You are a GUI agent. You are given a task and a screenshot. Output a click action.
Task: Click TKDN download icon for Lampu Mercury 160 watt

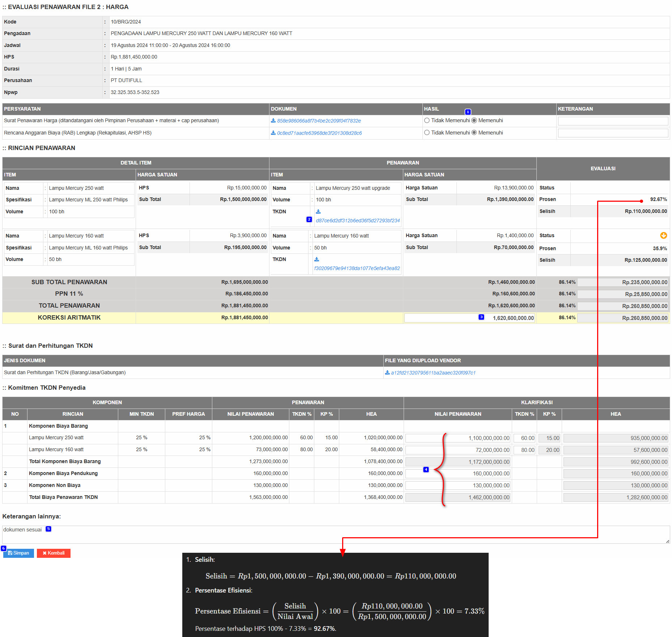click(x=317, y=260)
